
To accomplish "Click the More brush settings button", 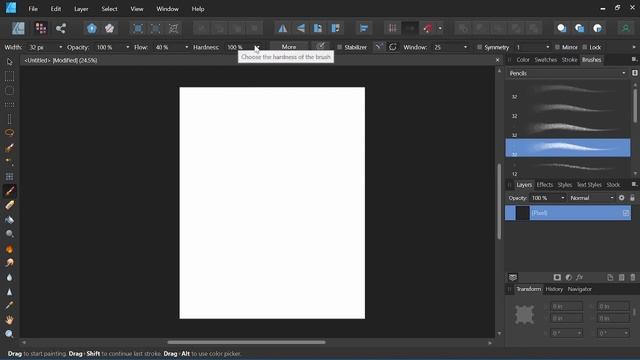I will pos(289,47).
